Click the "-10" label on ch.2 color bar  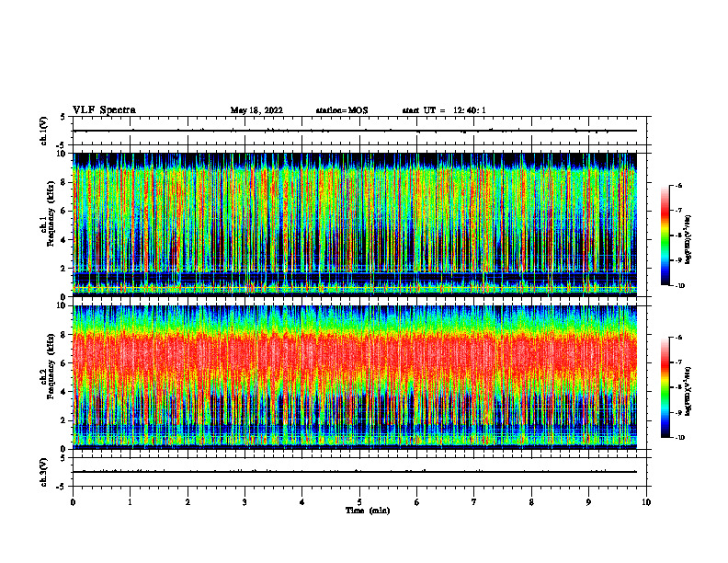pyautogui.click(x=680, y=438)
